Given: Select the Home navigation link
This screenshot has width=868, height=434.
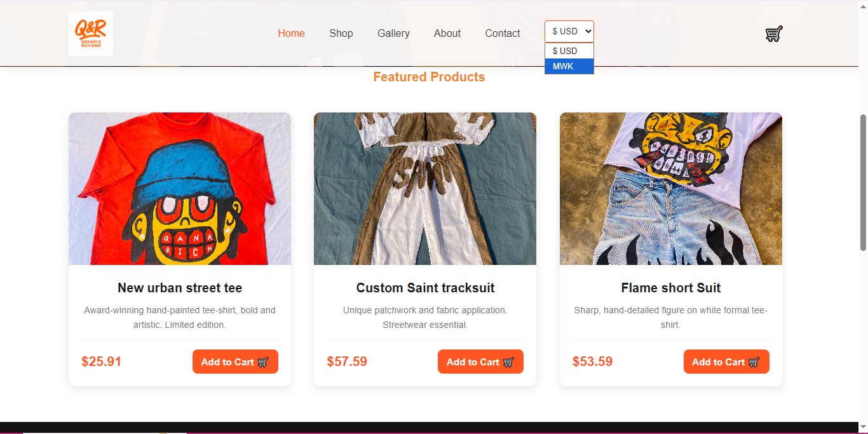Looking at the screenshot, I should coord(290,33).
